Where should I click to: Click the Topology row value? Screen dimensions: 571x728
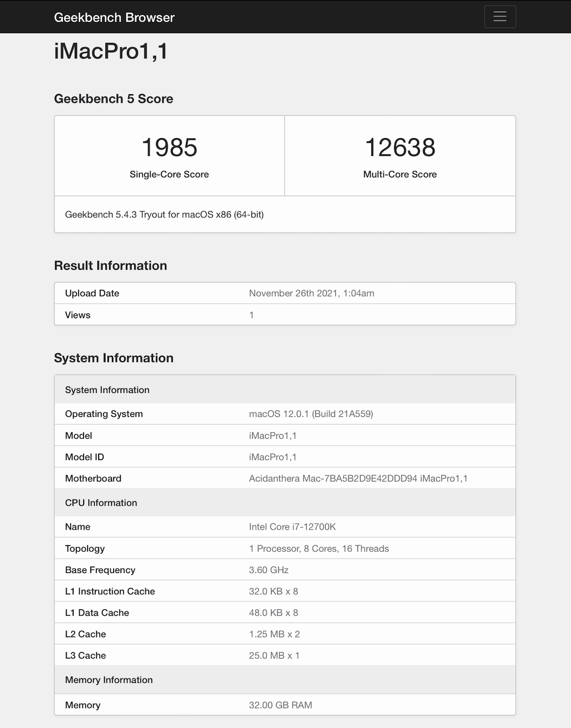[319, 549]
